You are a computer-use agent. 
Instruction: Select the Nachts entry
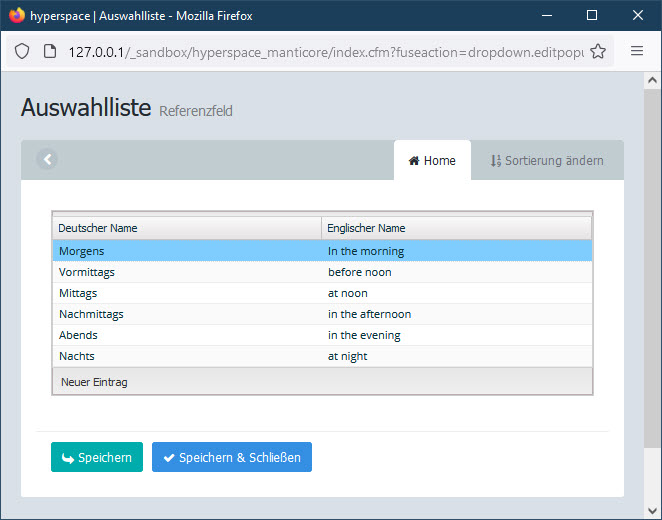click(77, 356)
